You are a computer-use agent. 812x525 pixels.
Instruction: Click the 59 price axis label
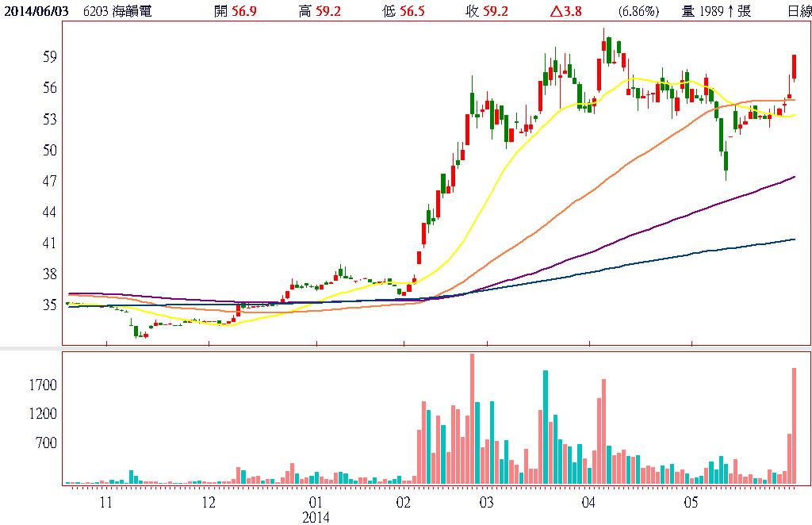51,57
